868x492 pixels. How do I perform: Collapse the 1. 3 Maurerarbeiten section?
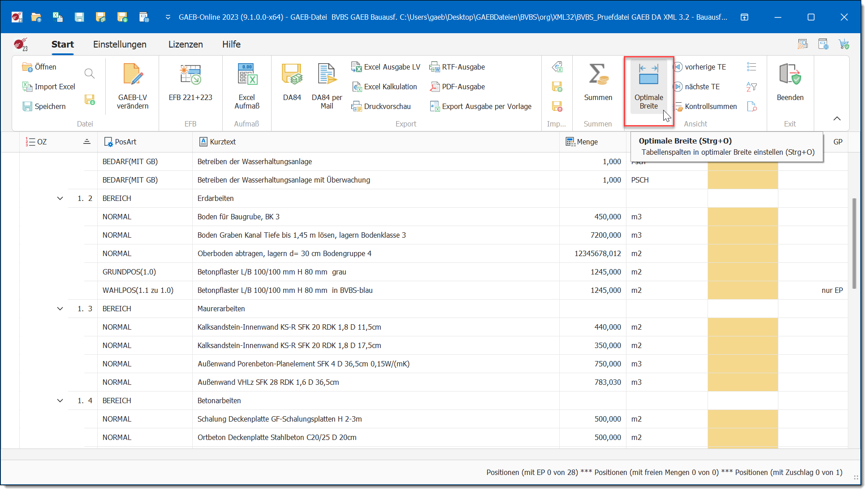pos(60,309)
